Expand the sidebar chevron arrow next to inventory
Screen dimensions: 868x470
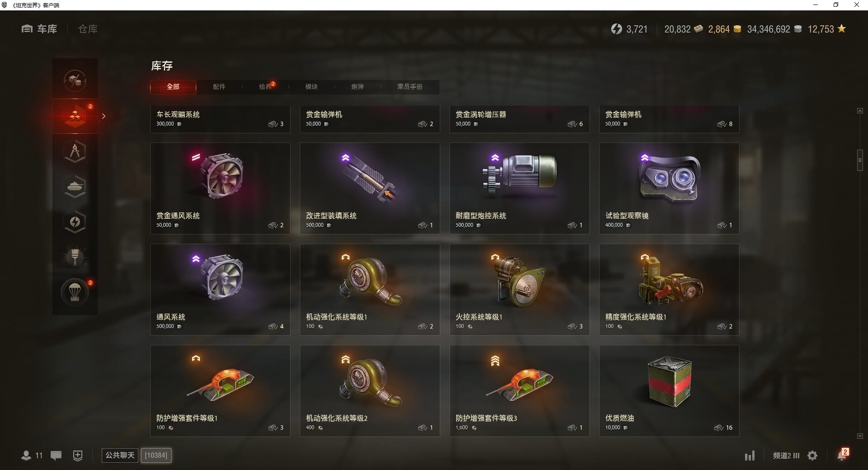coord(104,116)
